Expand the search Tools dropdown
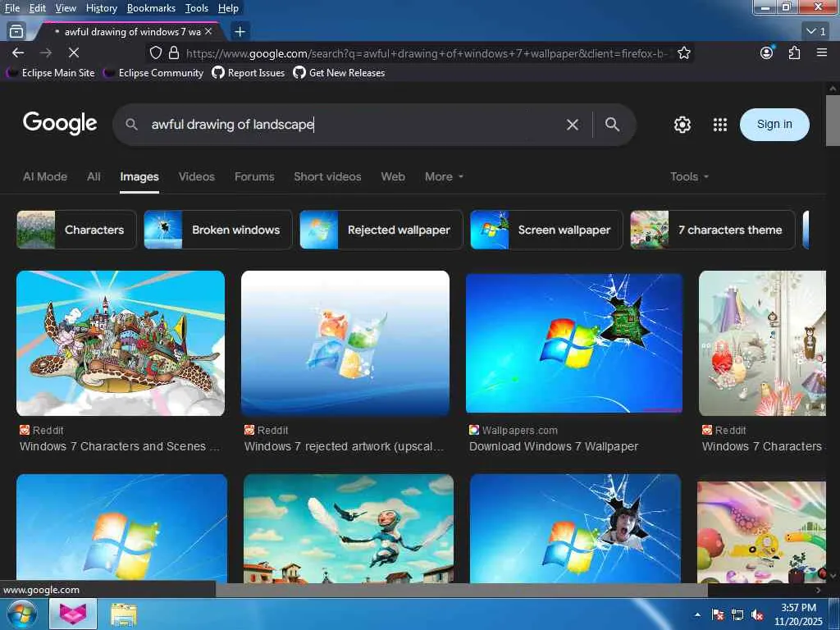840x630 pixels. click(x=689, y=176)
